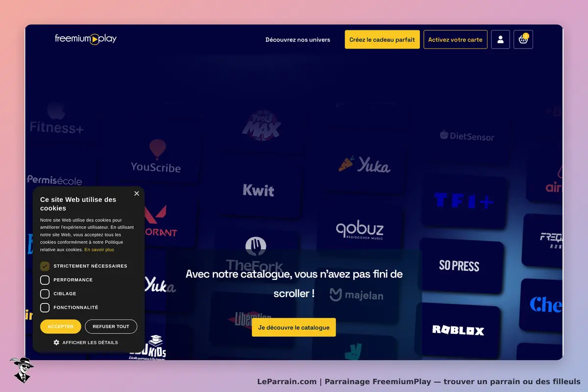Open the En savoir plus link
The width and height of the screenshot is (588, 392).
[x=99, y=250]
